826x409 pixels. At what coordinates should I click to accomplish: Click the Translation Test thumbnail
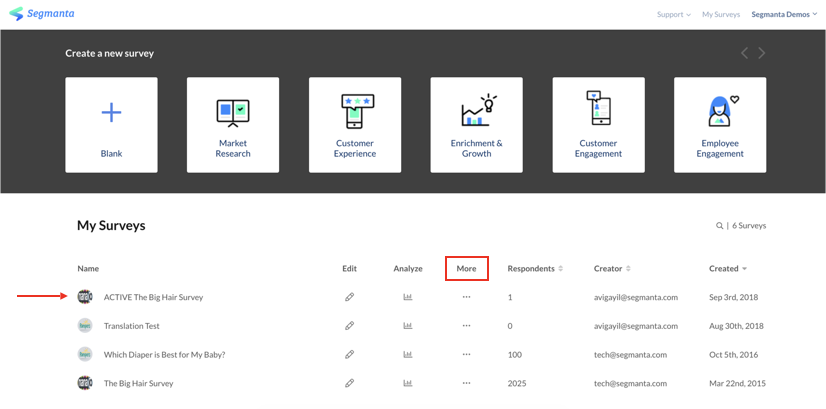pos(85,326)
